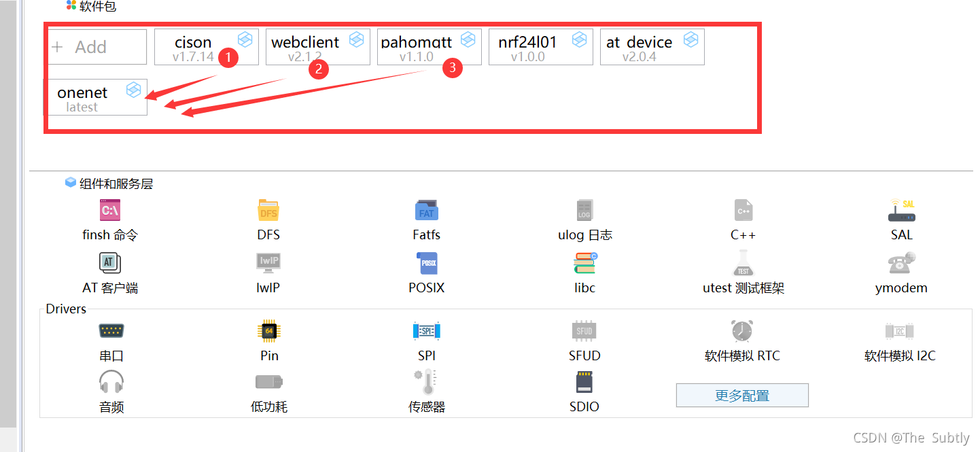This screenshot has width=980, height=452.
Task: Click the 组件和服务层 section cube icon
Action: coord(71,183)
